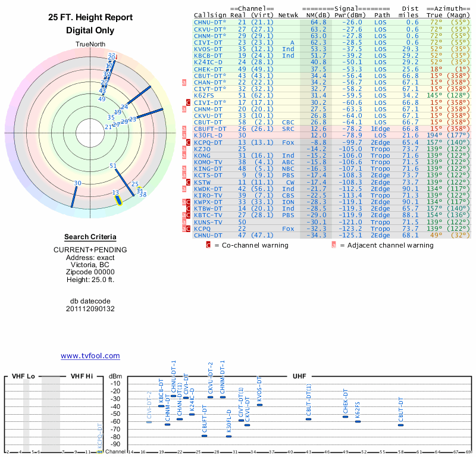Click adjacent warning badge beside KING-DT
The height and width of the screenshot is (457, 476).
[x=184, y=168]
